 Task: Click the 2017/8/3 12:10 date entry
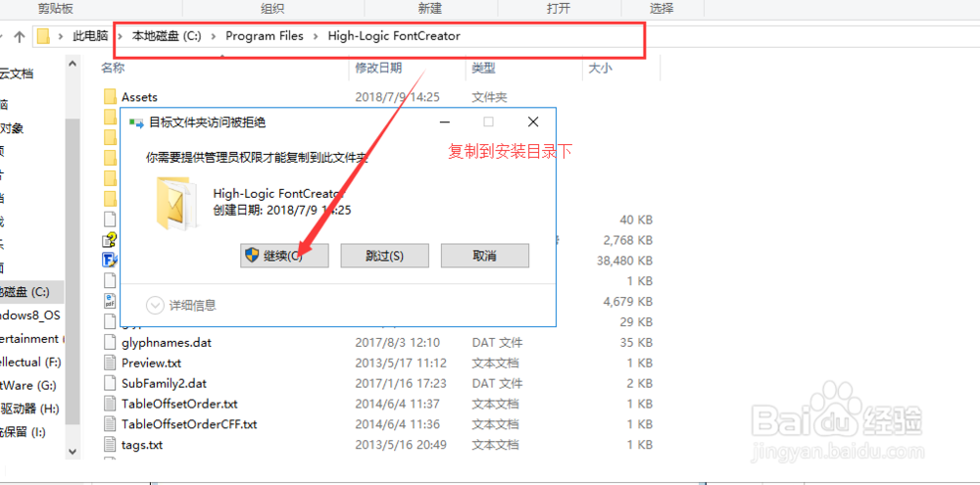pyautogui.click(x=398, y=343)
